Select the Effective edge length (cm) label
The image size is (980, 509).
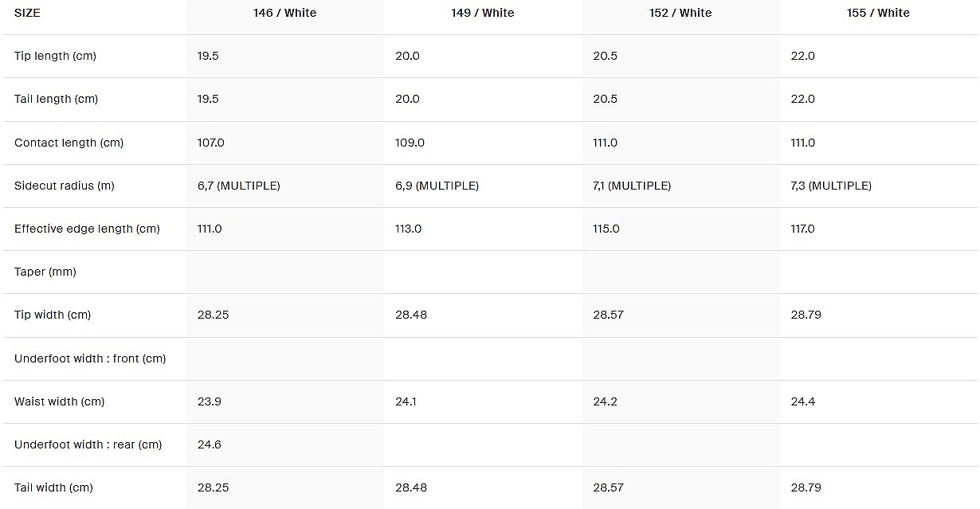(x=87, y=229)
